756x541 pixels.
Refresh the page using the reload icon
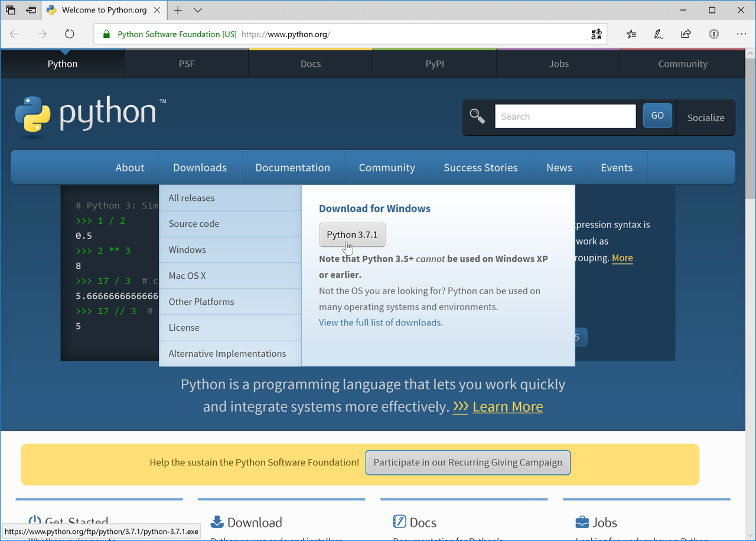point(69,34)
